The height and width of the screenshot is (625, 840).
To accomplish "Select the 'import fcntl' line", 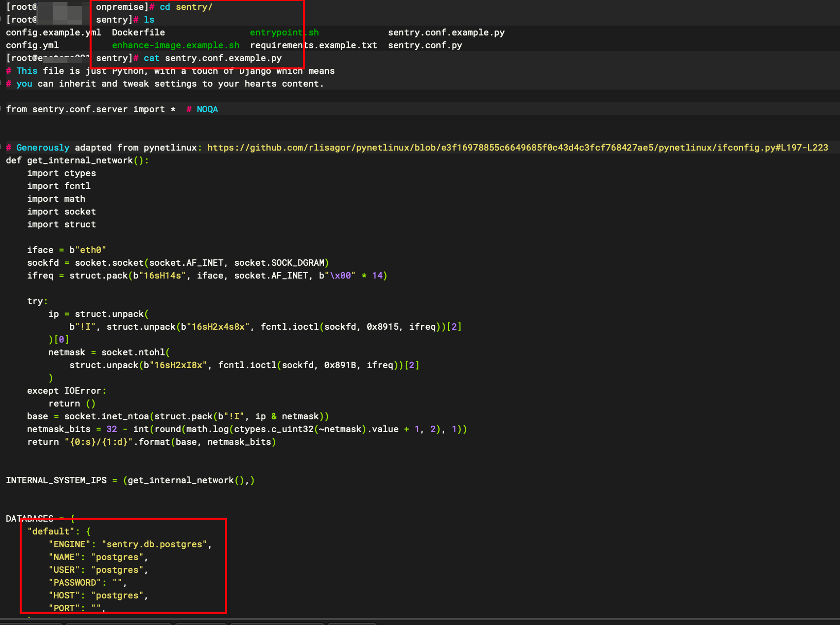I will (59, 186).
